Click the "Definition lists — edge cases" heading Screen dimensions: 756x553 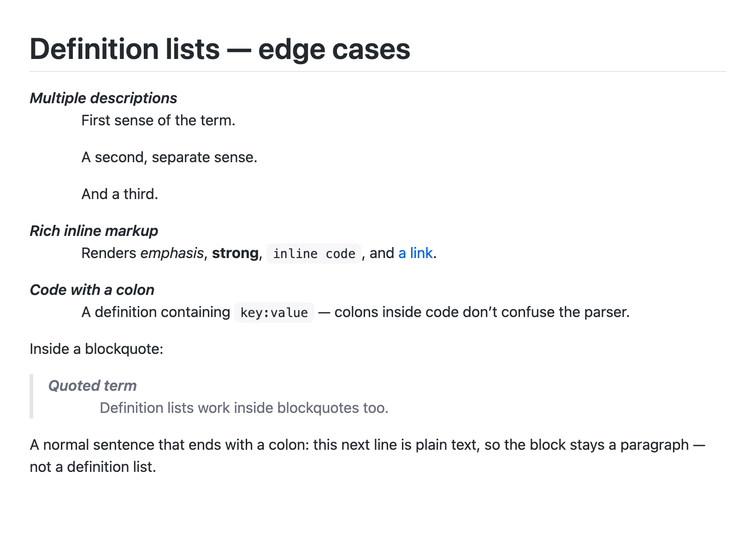[220, 49]
